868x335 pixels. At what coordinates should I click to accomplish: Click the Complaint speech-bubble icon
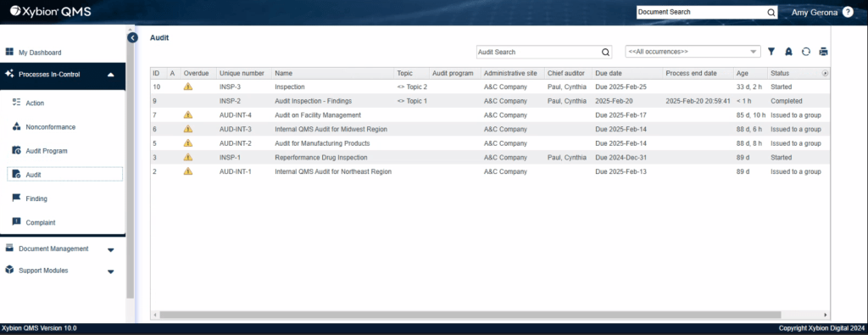pyautogui.click(x=16, y=221)
